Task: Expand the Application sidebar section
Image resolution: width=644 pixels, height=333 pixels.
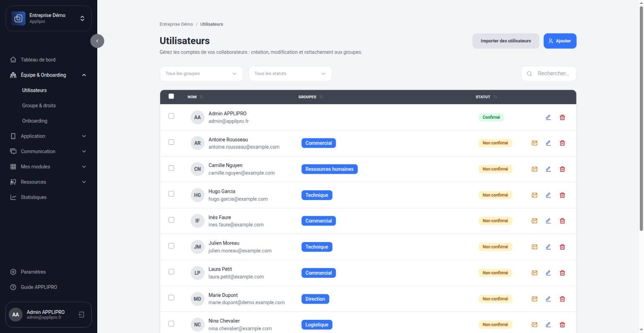Action: 48,136
